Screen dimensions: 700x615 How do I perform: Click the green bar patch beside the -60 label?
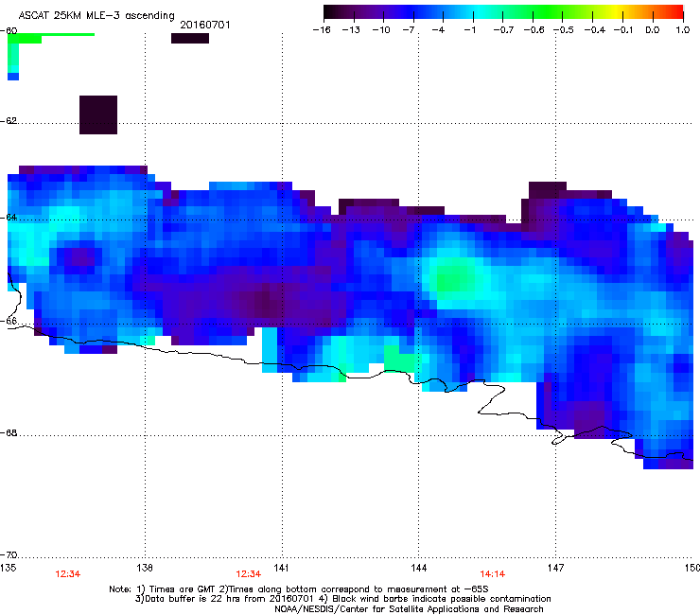point(51,37)
